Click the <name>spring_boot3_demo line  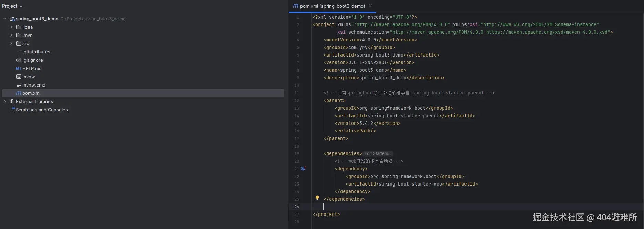tap(365, 70)
